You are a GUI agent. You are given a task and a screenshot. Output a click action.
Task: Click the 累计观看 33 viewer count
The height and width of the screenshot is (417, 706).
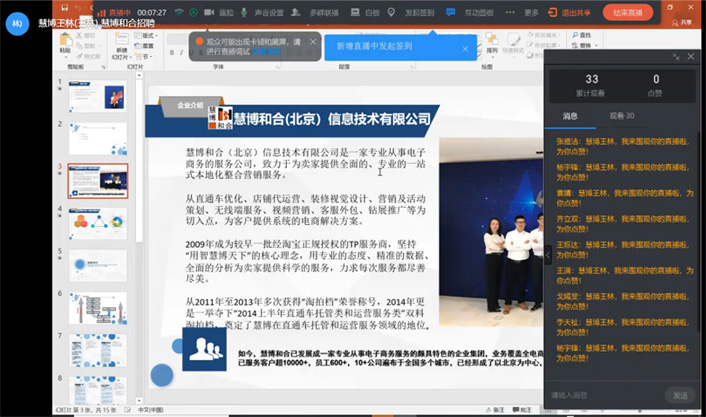pyautogui.click(x=591, y=85)
